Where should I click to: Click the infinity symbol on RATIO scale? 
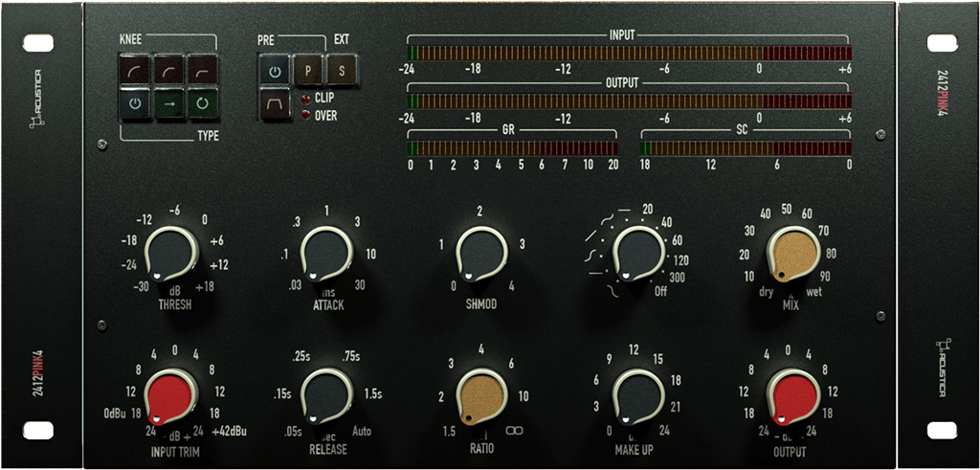pyautogui.click(x=514, y=431)
